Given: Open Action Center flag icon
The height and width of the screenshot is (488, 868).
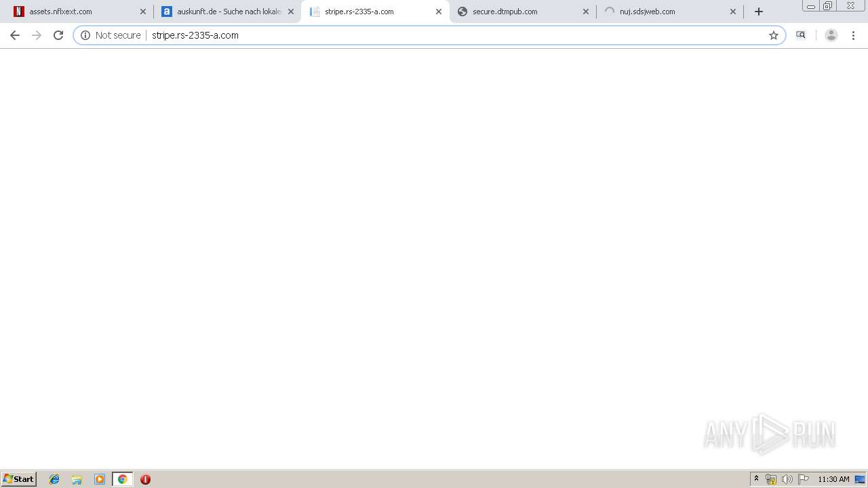Looking at the screenshot, I should click(x=804, y=479).
